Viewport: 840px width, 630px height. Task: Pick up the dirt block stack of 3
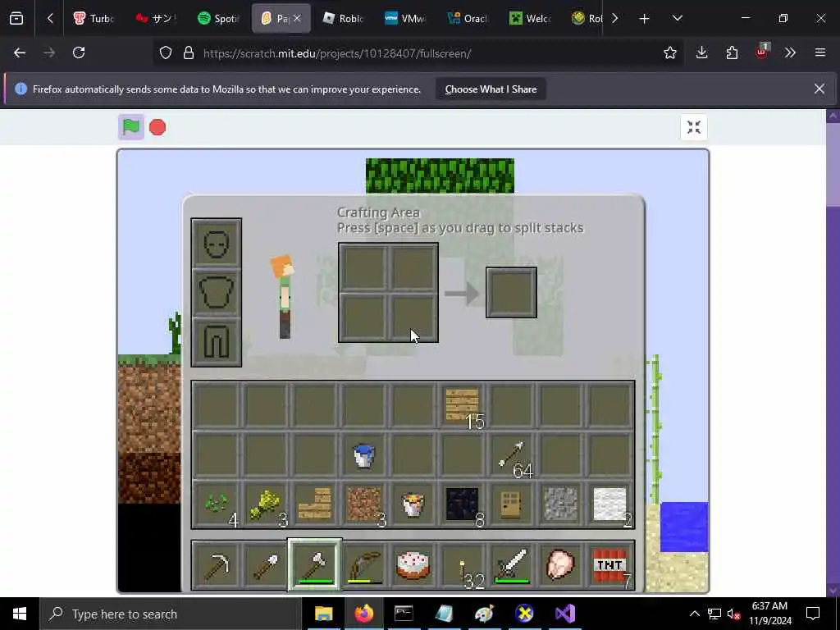[x=364, y=504]
